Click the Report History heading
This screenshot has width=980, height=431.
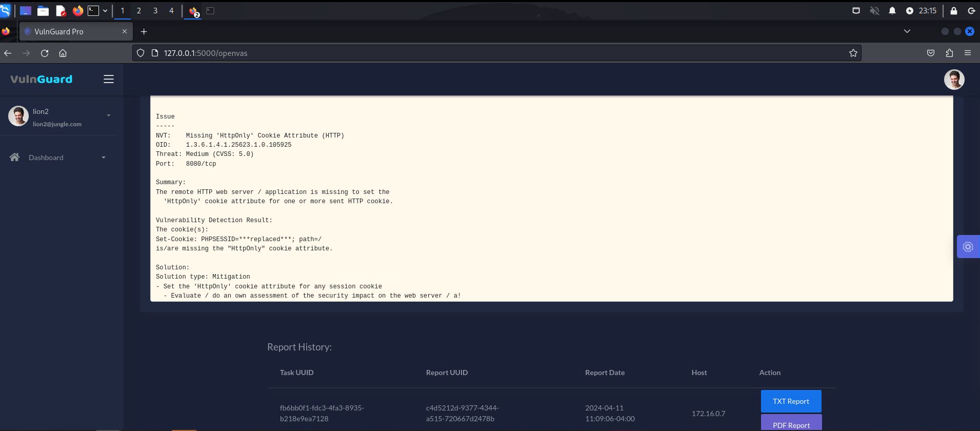coord(299,347)
